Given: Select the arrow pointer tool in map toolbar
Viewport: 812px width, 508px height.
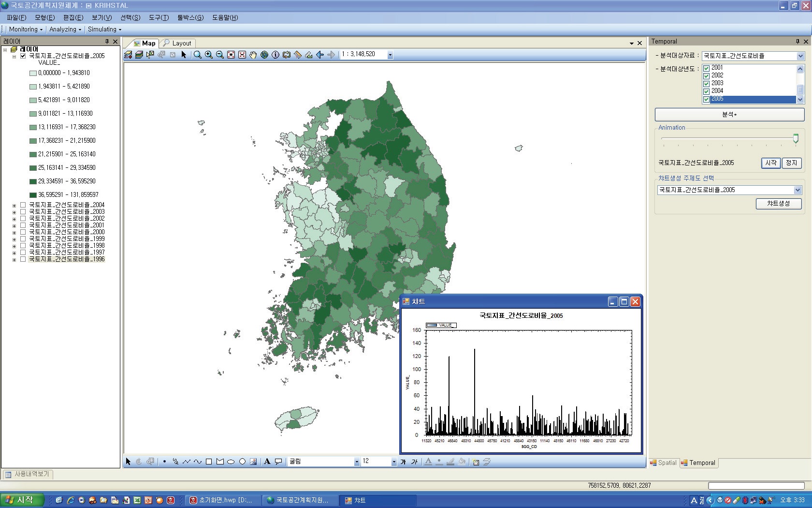Looking at the screenshot, I should pyautogui.click(x=184, y=55).
